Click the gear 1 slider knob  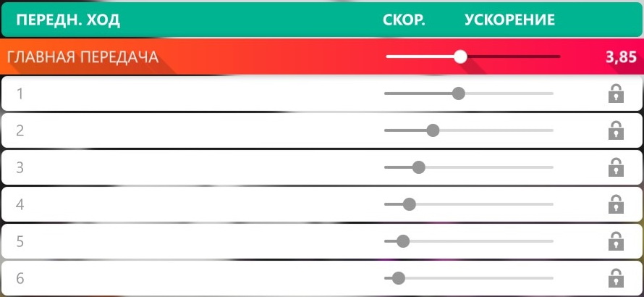458,93
